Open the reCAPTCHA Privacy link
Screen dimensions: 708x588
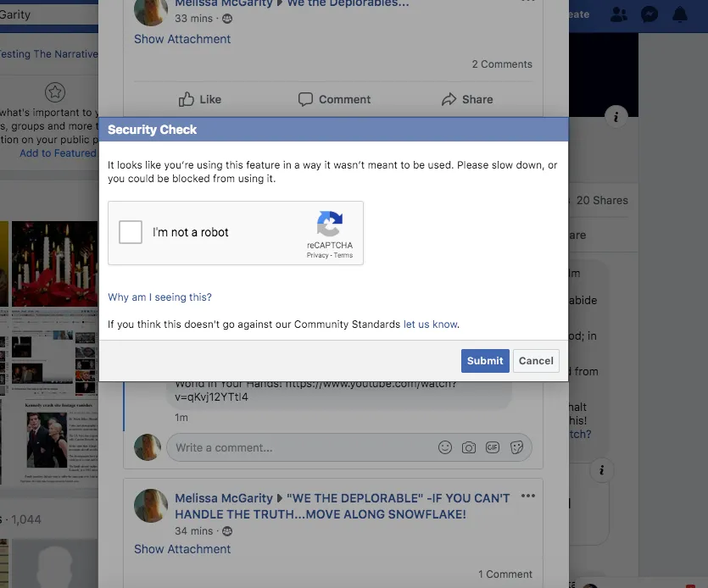pos(317,255)
